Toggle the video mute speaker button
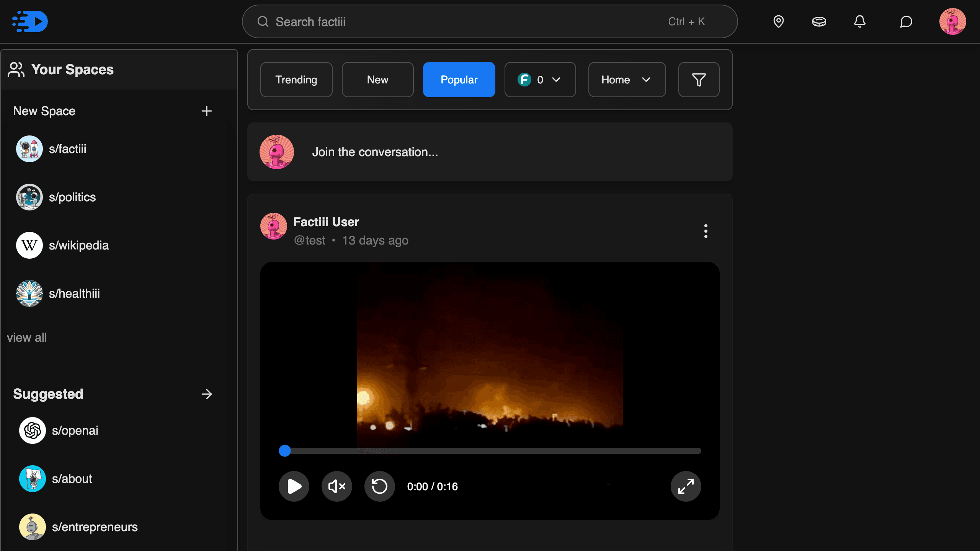This screenshot has width=980, height=551. coord(336,486)
